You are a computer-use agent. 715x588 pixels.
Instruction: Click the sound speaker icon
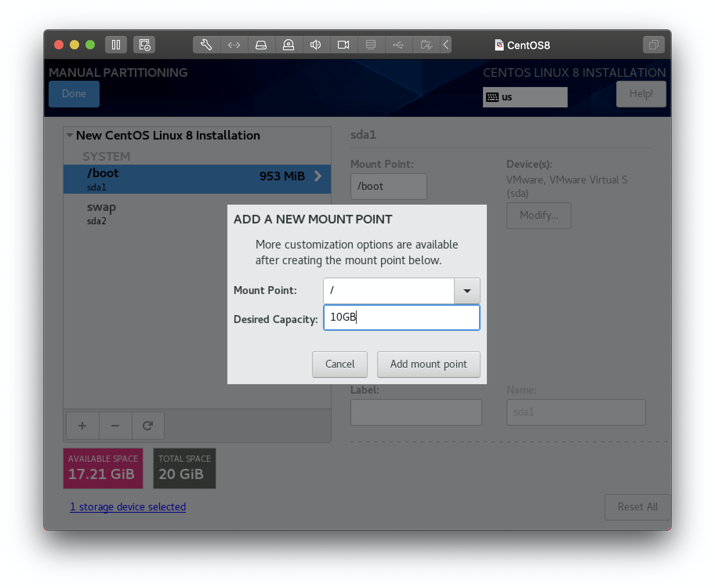316,45
